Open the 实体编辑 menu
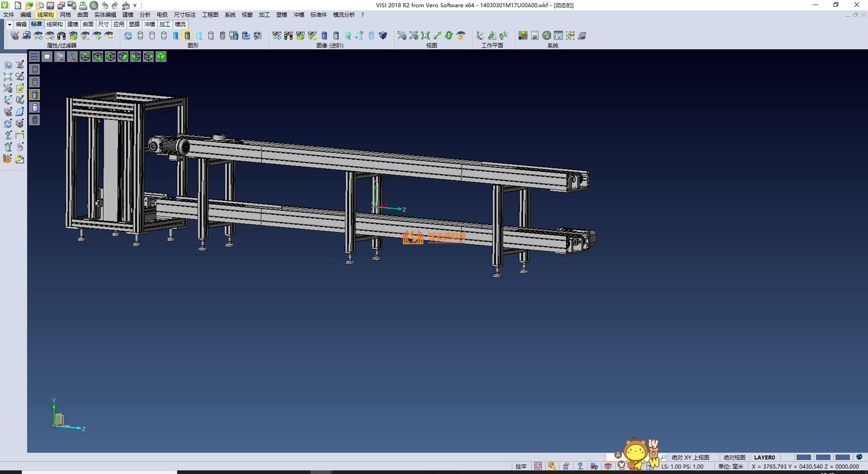 pos(105,15)
